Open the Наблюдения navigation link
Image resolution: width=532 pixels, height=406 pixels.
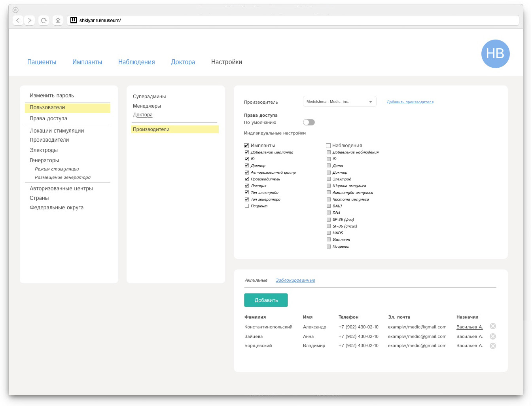pyautogui.click(x=136, y=62)
